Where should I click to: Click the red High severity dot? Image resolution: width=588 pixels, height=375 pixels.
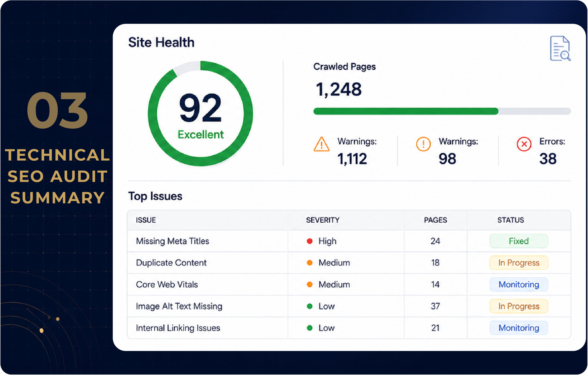(x=310, y=241)
